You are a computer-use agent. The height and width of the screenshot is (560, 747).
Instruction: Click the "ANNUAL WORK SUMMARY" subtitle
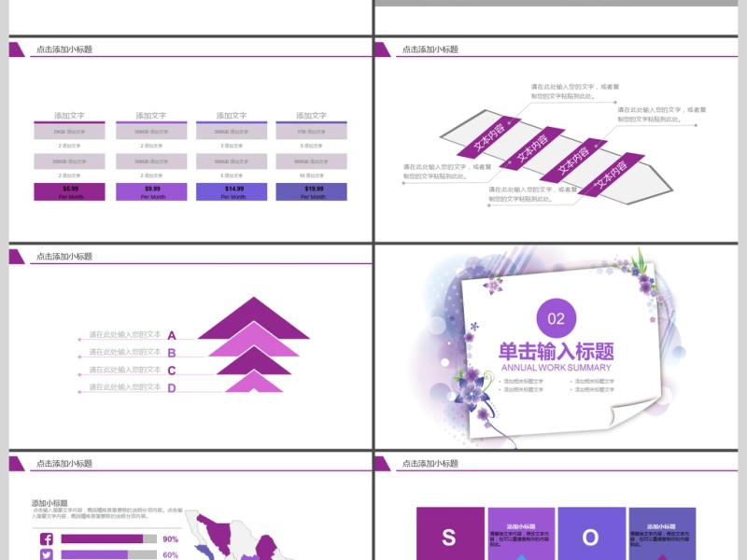click(x=557, y=369)
